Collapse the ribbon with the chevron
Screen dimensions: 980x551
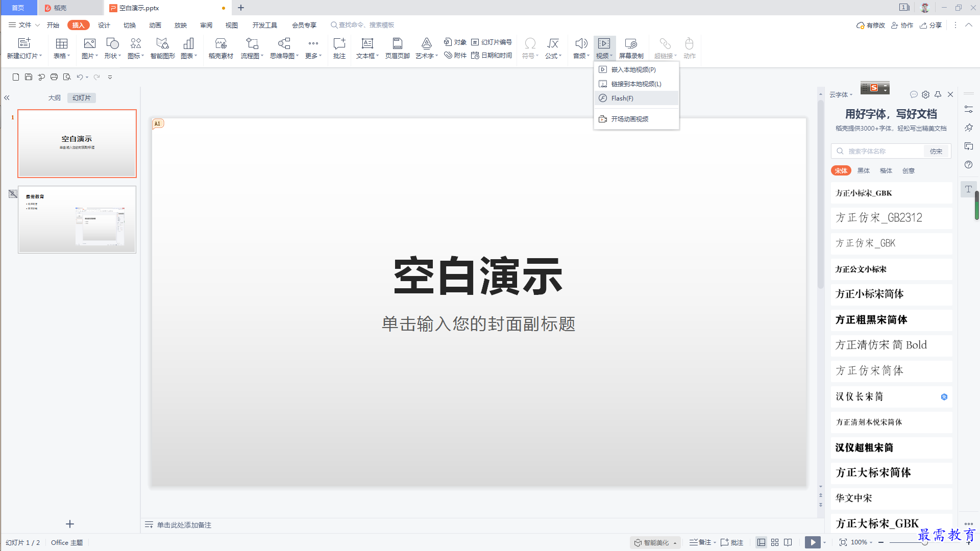coord(969,25)
